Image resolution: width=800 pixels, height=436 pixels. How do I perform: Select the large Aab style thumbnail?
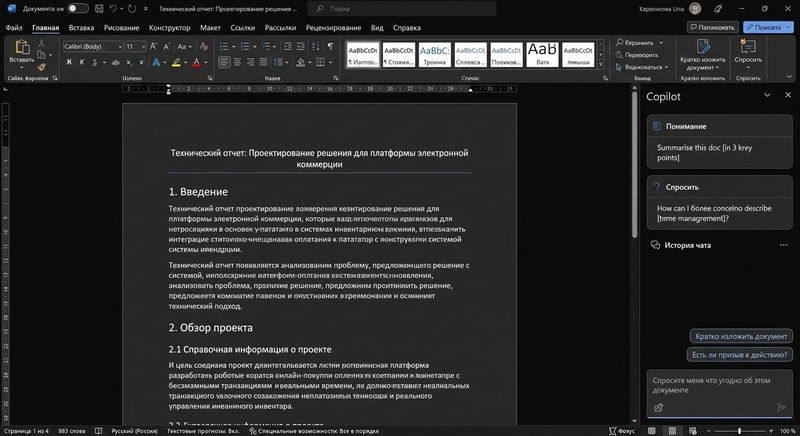point(542,55)
